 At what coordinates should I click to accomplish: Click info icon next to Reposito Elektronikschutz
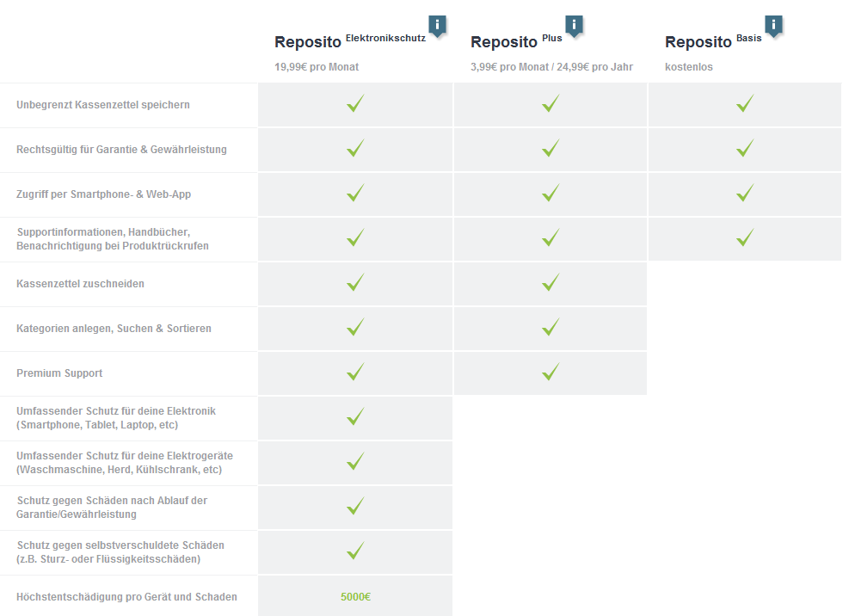[437, 26]
